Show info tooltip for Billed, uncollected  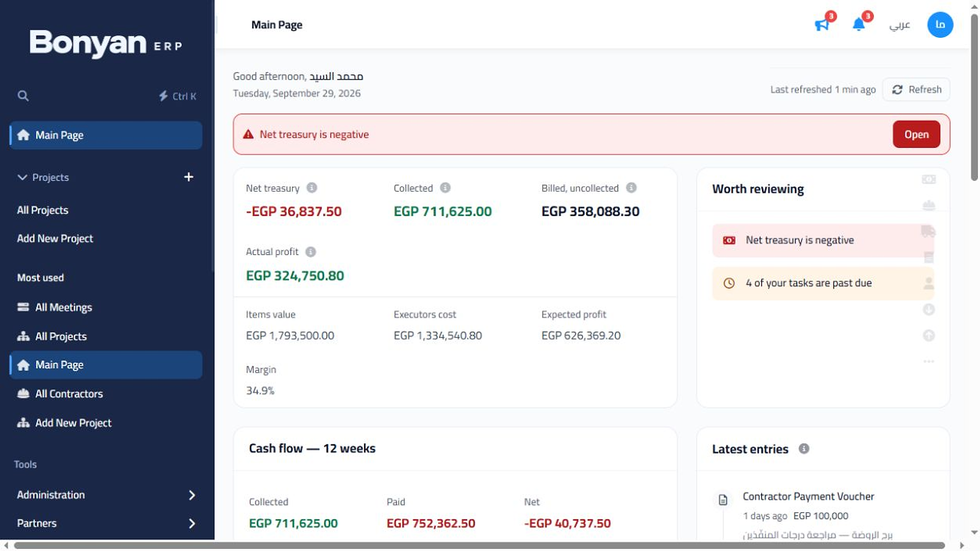tap(631, 188)
